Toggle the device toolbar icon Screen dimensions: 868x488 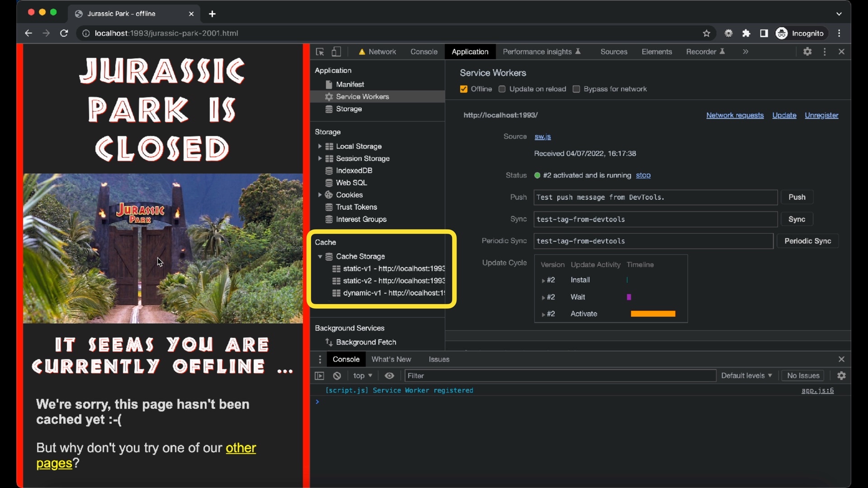(x=336, y=52)
